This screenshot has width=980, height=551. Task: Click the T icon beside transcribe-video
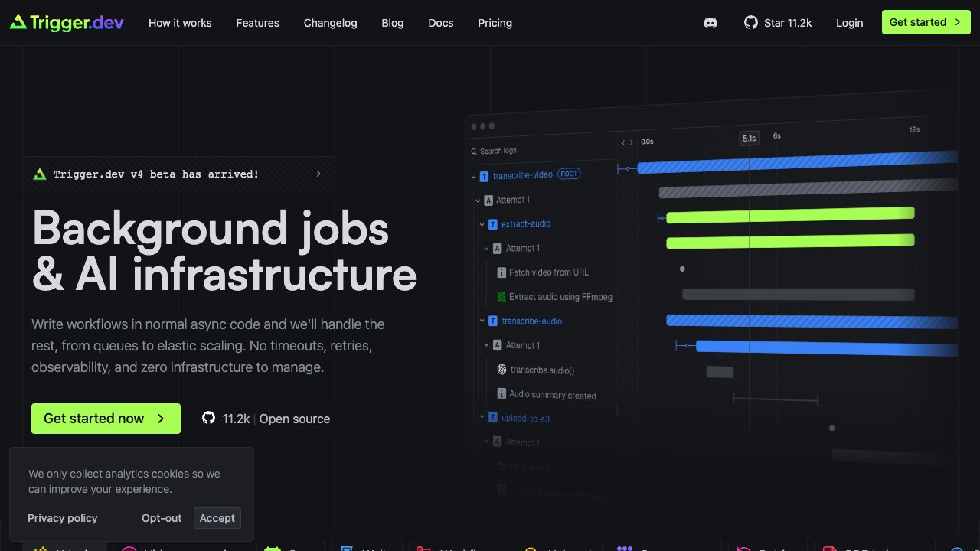(484, 176)
